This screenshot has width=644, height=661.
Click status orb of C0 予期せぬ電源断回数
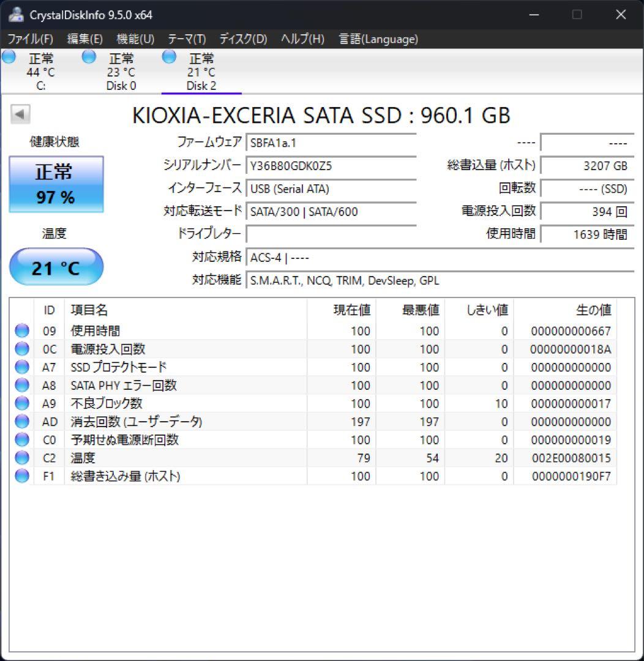tap(22, 439)
